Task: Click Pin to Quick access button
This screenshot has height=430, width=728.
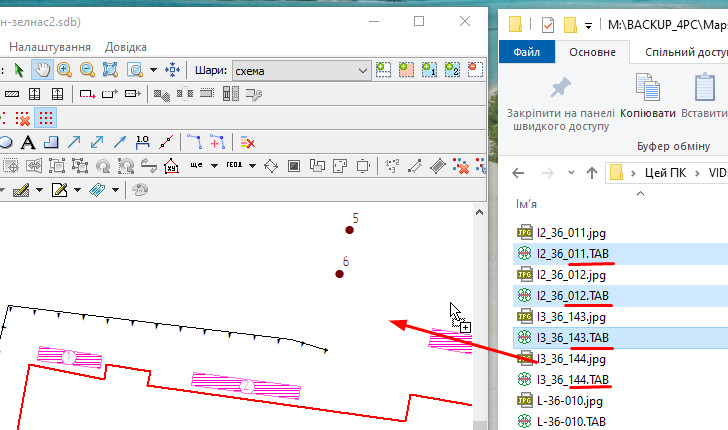Action: point(560,98)
